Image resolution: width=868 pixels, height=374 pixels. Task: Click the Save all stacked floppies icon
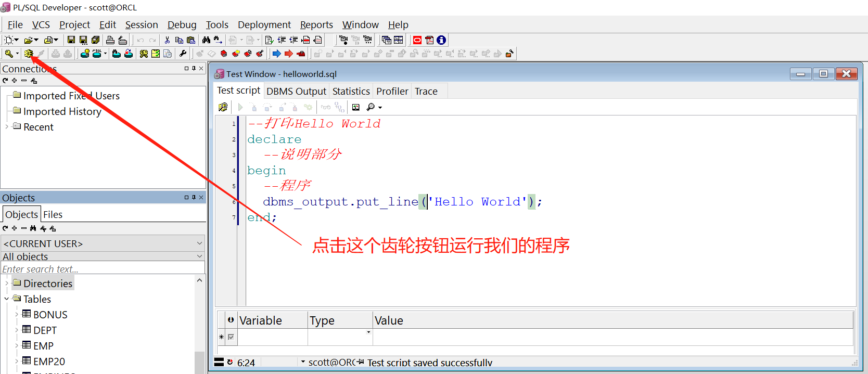[x=96, y=40]
